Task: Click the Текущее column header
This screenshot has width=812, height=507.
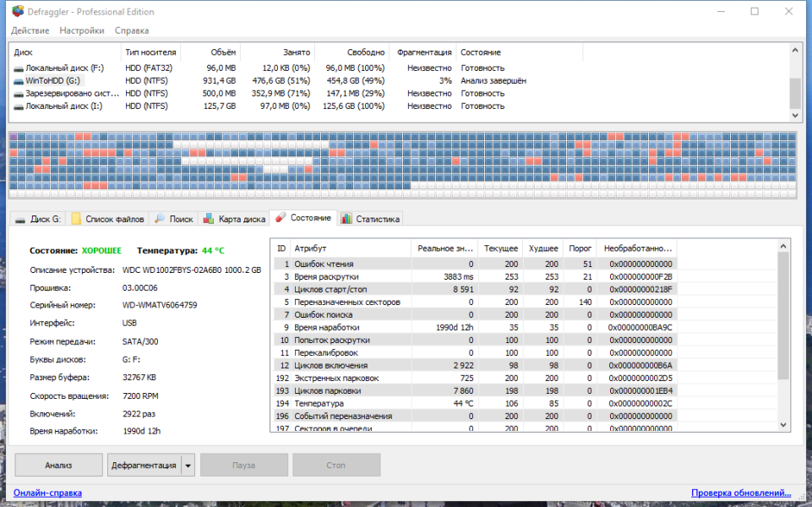Action: point(501,248)
